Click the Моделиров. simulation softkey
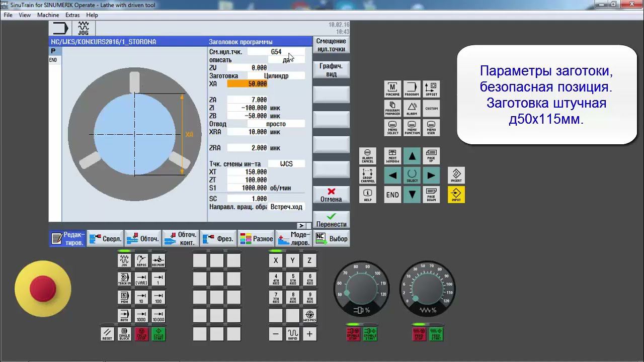This screenshot has height=362, width=644. [294, 239]
